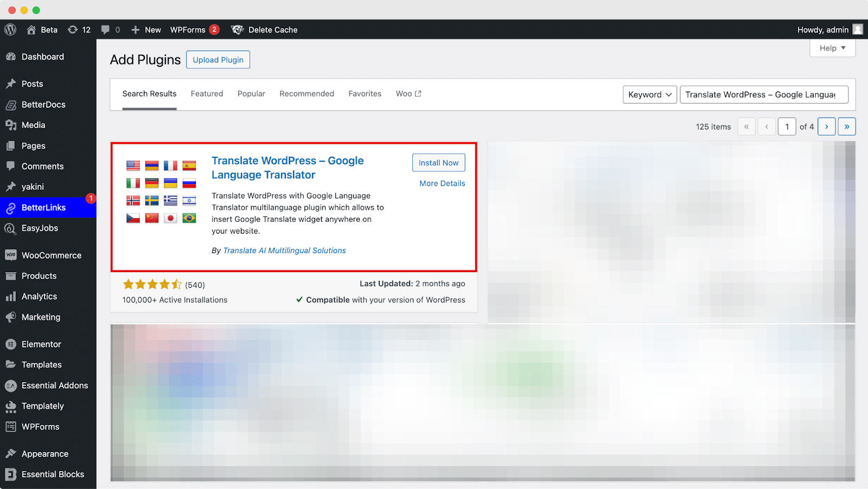
Task: Click Install Now for Google Language Translator
Action: (438, 163)
